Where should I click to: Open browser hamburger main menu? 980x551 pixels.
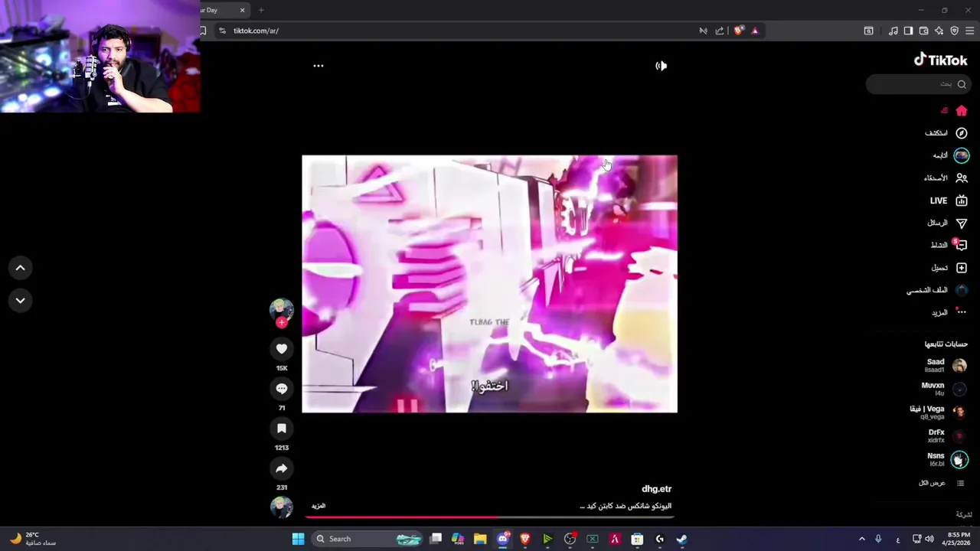(970, 31)
